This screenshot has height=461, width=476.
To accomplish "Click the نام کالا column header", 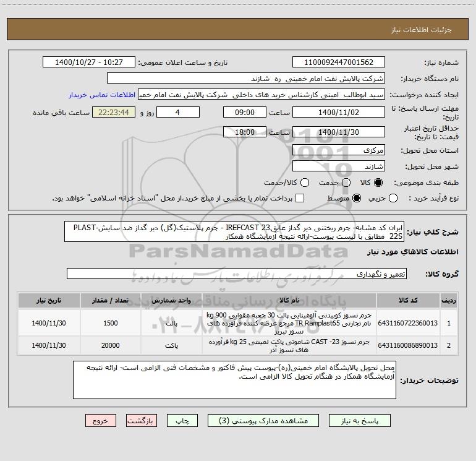I will tap(289, 301).
